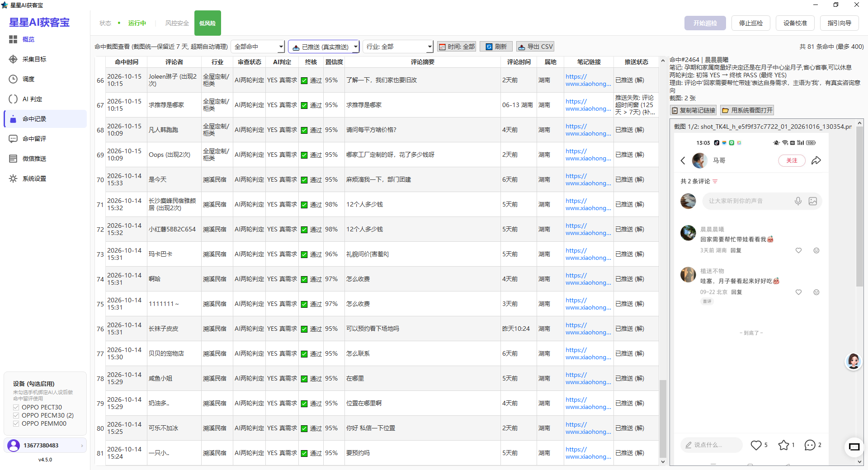Click the star favorite icon showing 1

pyautogui.click(x=783, y=445)
